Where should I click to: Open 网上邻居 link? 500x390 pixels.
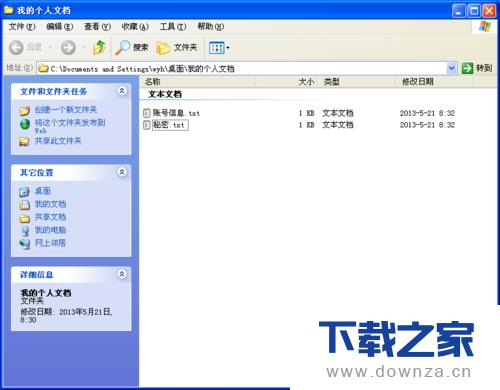(50, 243)
